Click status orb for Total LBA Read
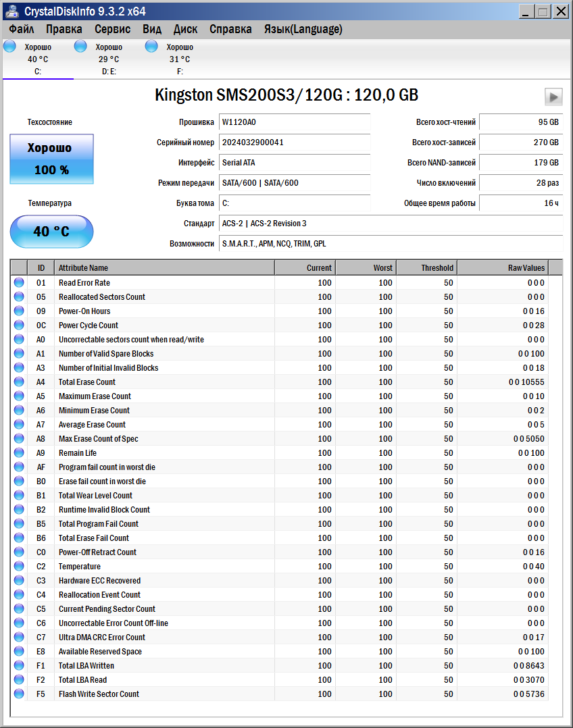 [x=19, y=679]
